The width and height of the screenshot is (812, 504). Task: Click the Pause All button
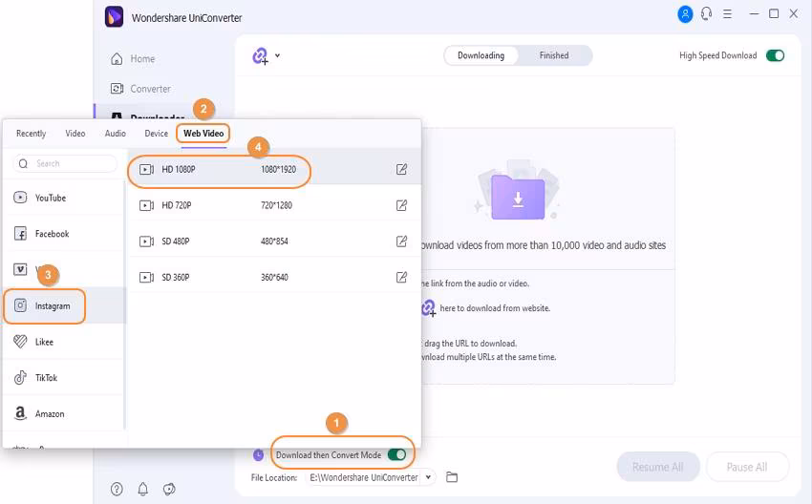747,468
